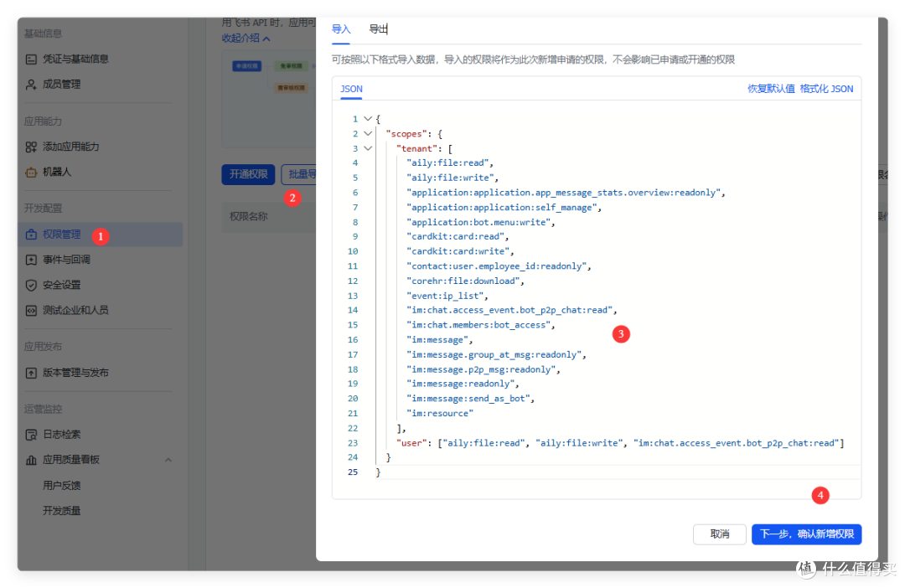Click the "user" array line 23
This screenshot has height=588, width=905.
[x=620, y=443]
